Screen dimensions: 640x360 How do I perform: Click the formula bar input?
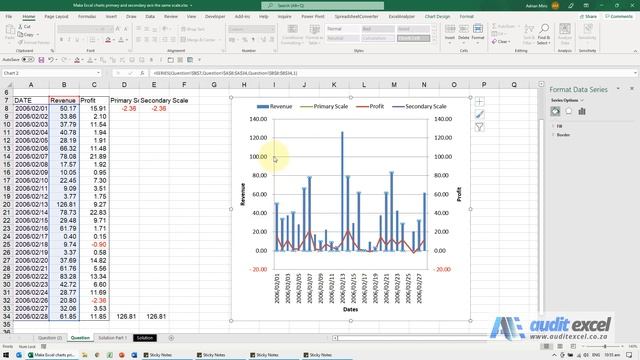pyautogui.click(x=392, y=73)
